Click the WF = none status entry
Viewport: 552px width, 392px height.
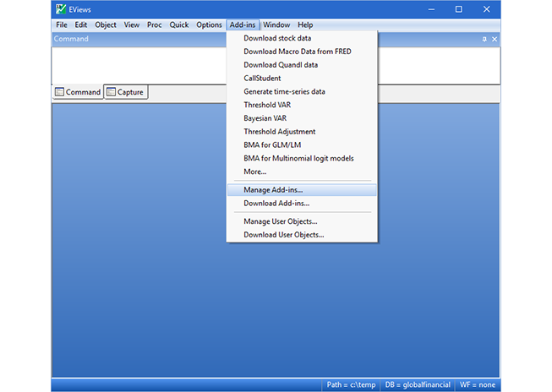pos(478,384)
